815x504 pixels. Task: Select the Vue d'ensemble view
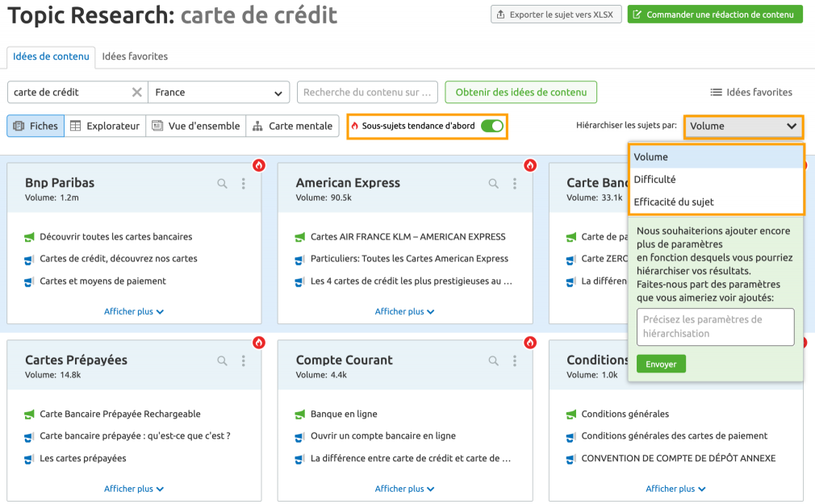pyautogui.click(x=196, y=126)
